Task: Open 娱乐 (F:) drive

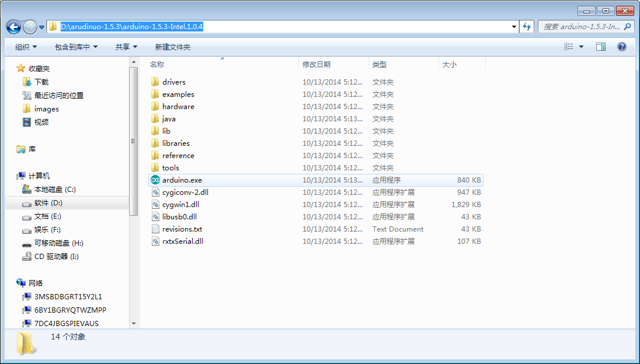Action: [x=47, y=229]
